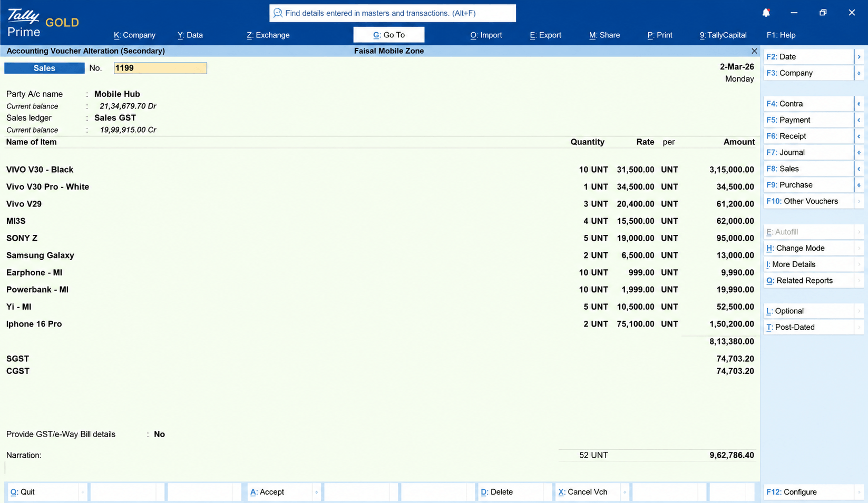
Task: Select item Vivo V30 Pro - White
Action: [x=47, y=187]
